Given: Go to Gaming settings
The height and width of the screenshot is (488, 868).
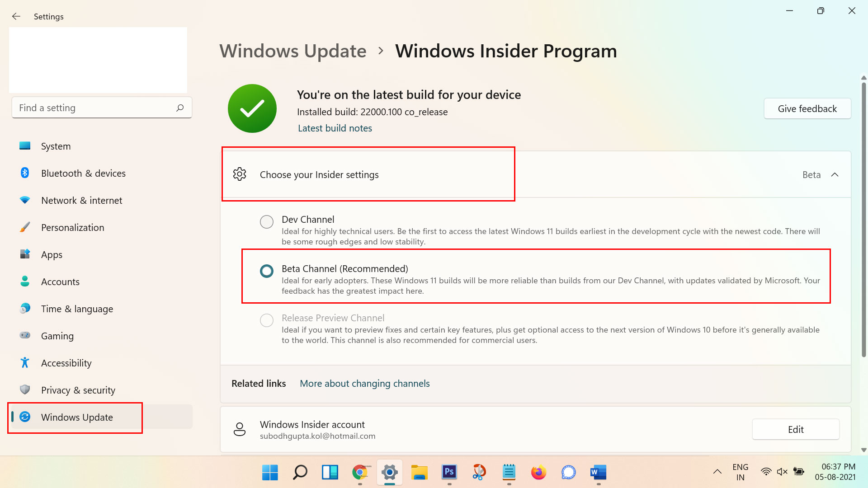Looking at the screenshot, I should pos(57,336).
